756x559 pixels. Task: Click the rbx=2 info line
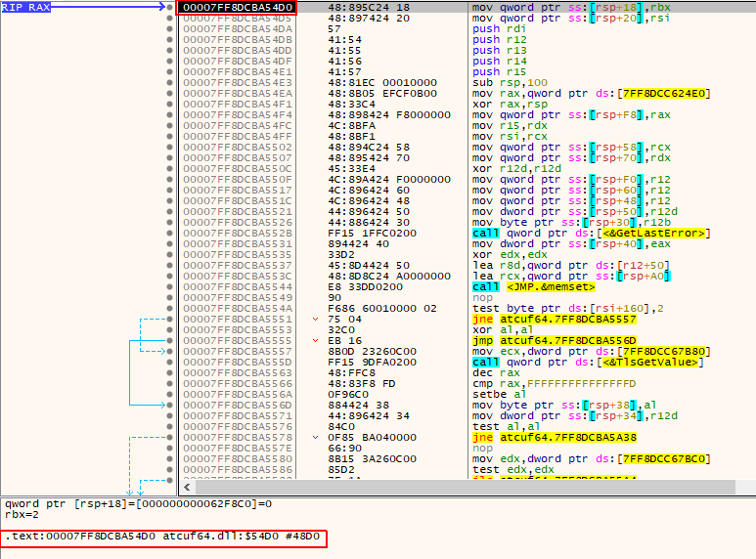pyautogui.click(x=22, y=515)
